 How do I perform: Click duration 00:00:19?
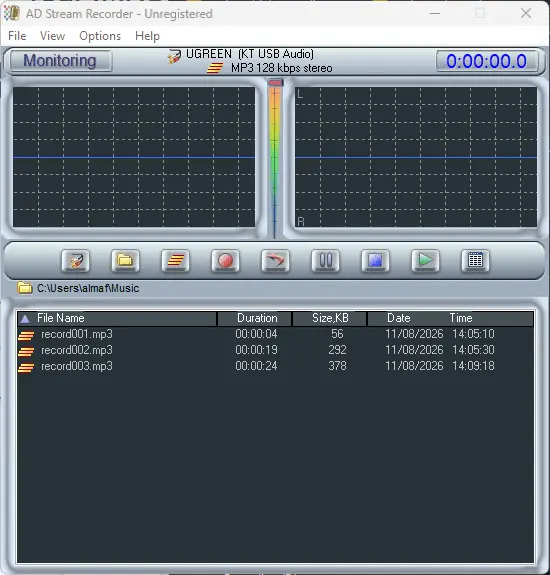(x=256, y=350)
